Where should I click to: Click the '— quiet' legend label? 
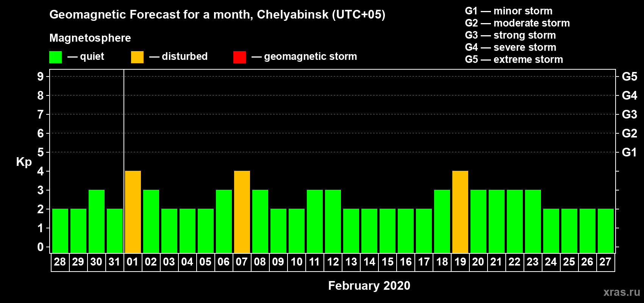click(86, 56)
